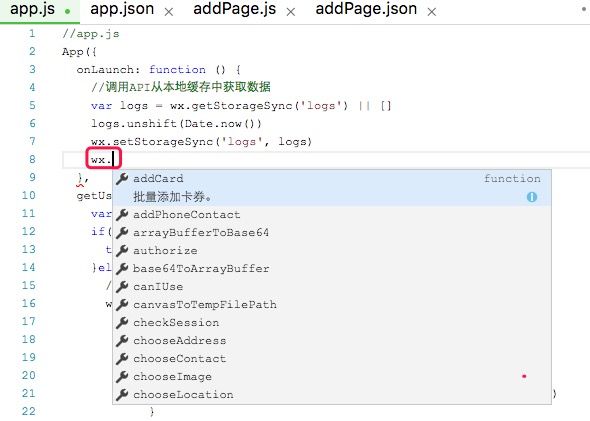This screenshot has height=421, width=590.
Task: Click wrench icon beside authorize
Action: (122, 251)
